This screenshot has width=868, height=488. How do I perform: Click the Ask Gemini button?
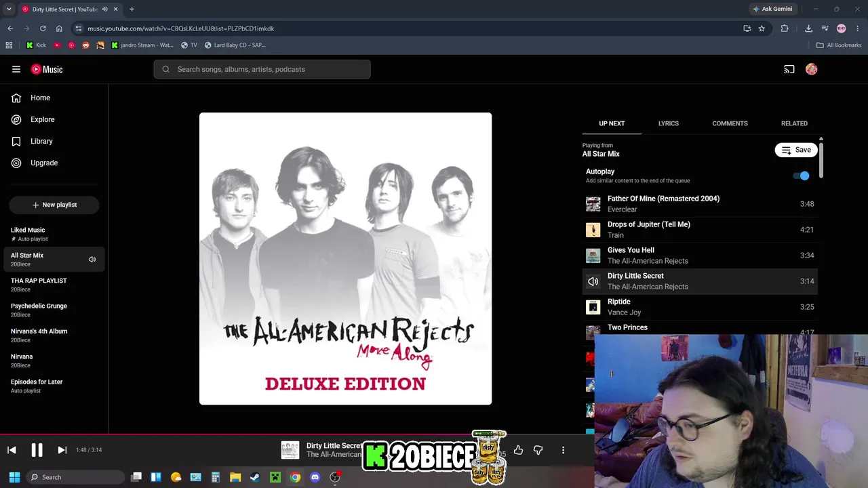[772, 9]
